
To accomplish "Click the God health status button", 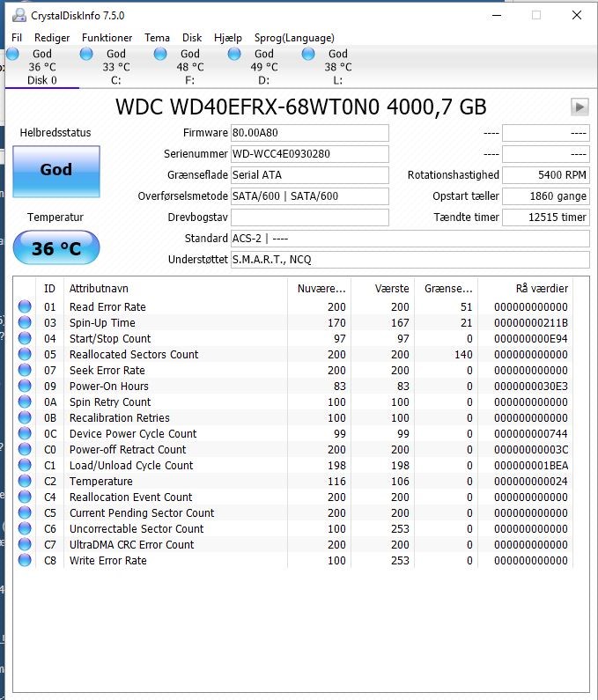I will [x=56, y=172].
